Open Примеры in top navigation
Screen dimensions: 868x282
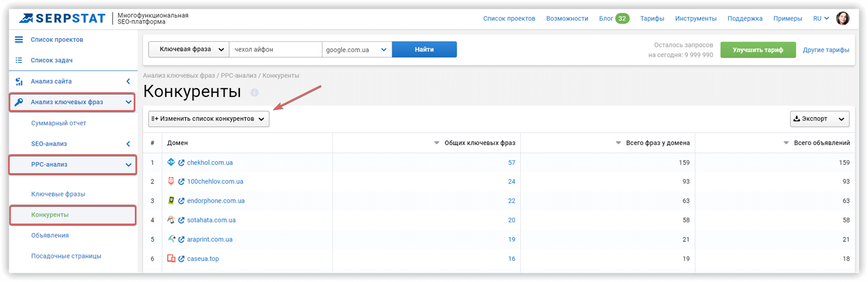point(787,18)
